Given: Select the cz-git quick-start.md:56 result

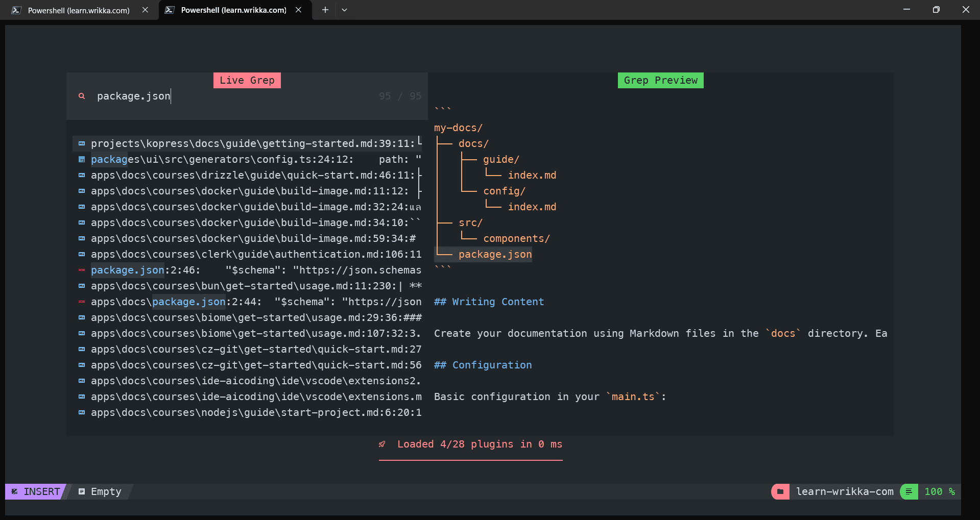Looking at the screenshot, I should 247,365.
